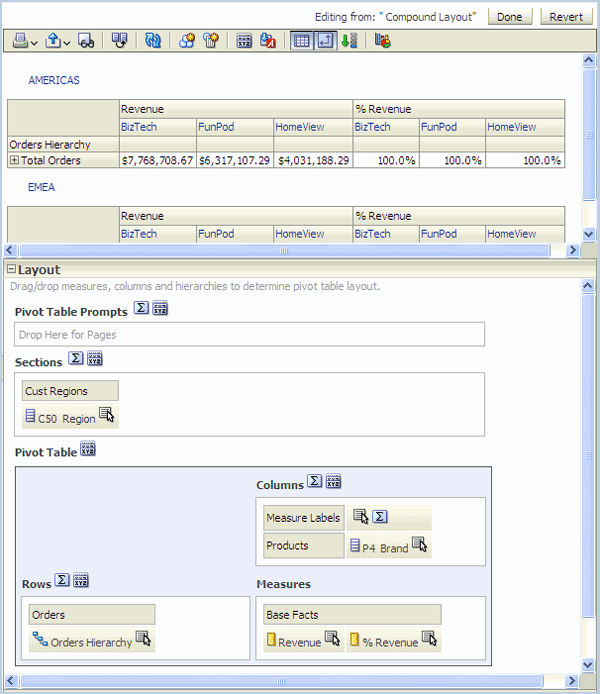The width and height of the screenshot is (600, 694).
Task: Click HomeView under % Revenue in AMERICAS table
Action: 512,127
